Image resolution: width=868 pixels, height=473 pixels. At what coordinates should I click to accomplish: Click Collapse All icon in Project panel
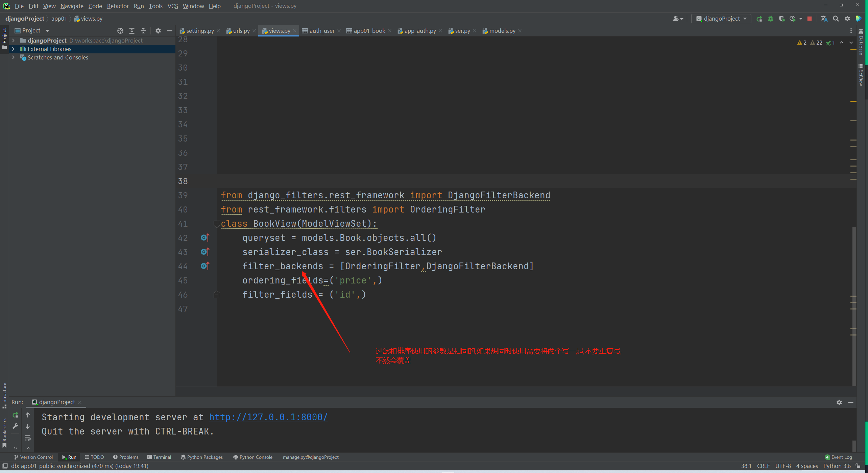(143, 31)
